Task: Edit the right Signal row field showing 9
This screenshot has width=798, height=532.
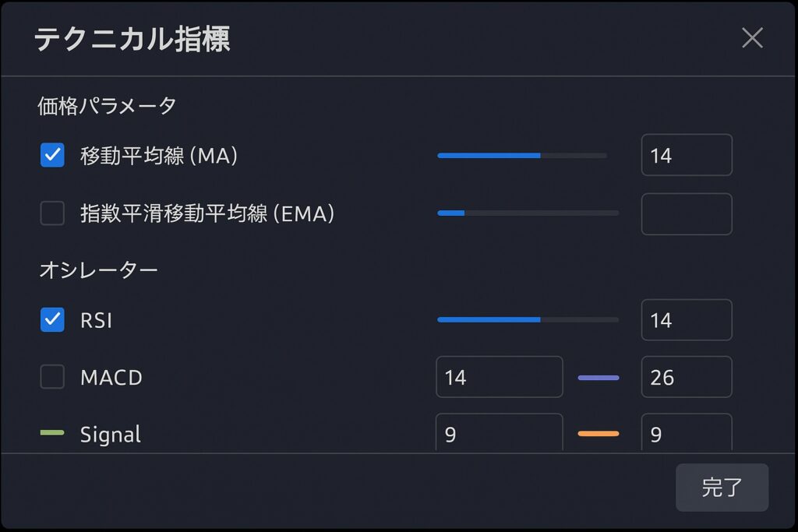Action: coord(687,432)
